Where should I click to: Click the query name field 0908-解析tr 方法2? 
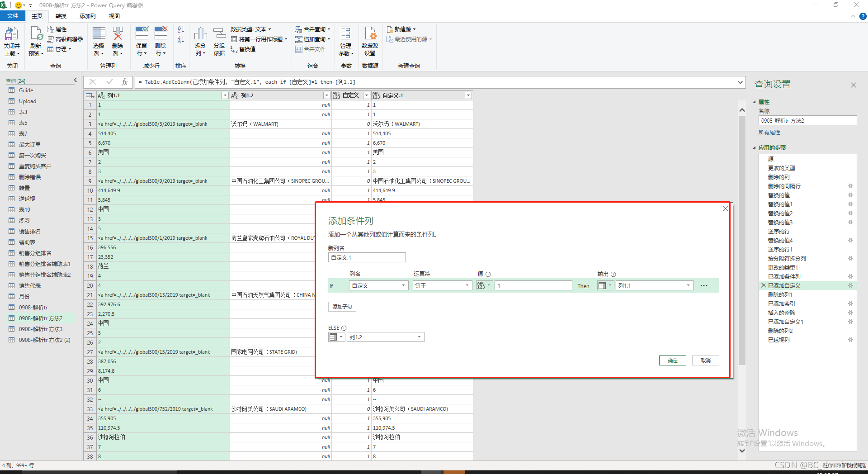[807, 121]
